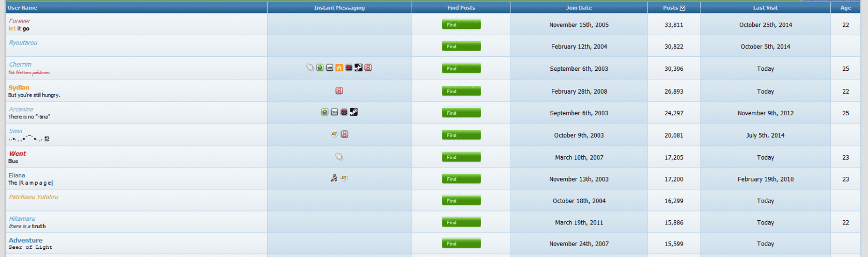
Task: Click Eliana's MSN messenger icon
Action: [x=344, y=178]
